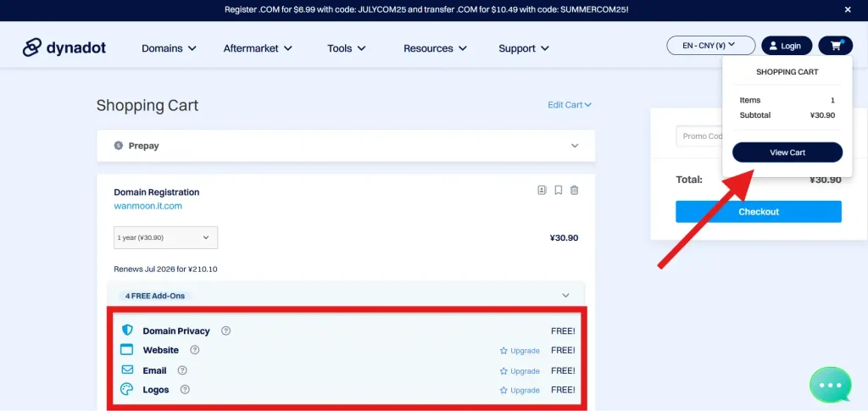Screen dimensions: 868x411
Task: Click the Login button
Action: tap(787, 46)
